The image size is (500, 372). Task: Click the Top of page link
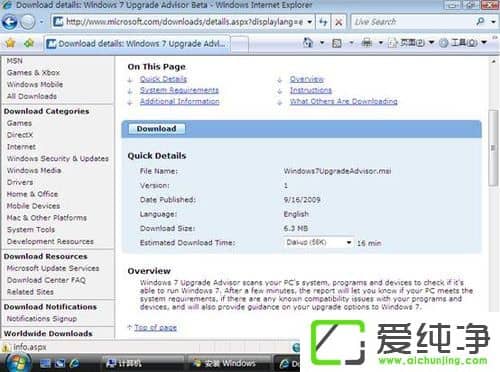click(x=155, y=328)
